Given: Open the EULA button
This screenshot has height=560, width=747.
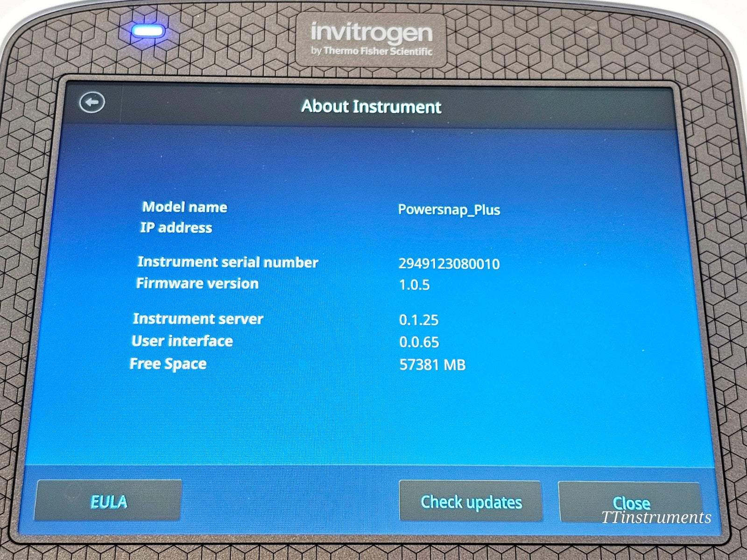Looking at the screenshot, I should pos(108,501).
